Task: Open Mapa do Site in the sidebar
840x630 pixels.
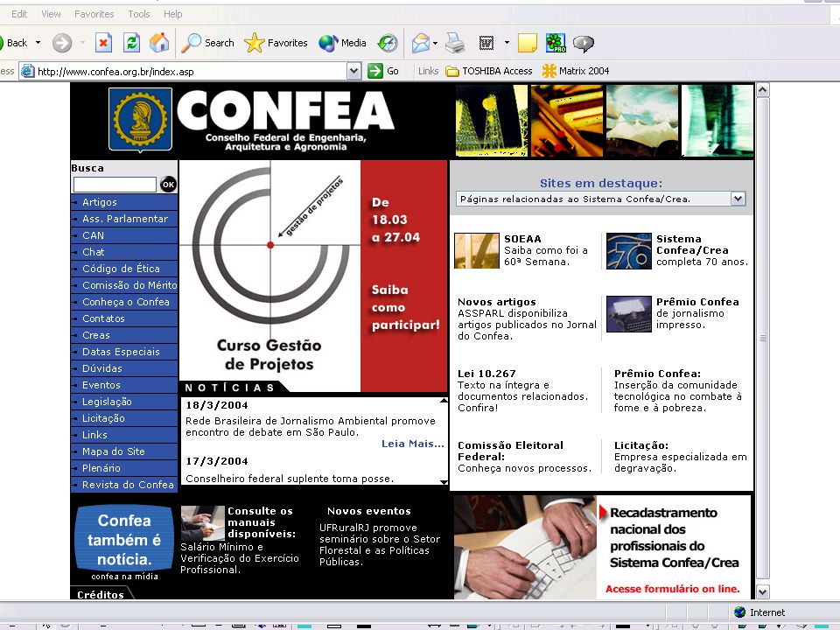Action: 124,451
